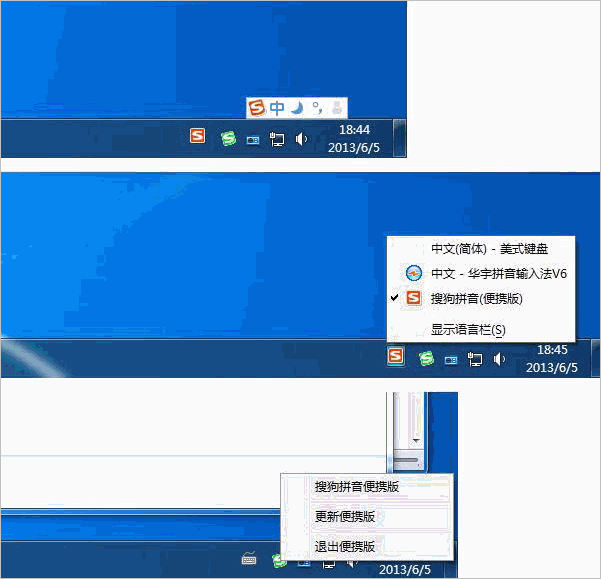Toggle the punctuation mode icon on the Sogou bar

(x=317, y=108)
